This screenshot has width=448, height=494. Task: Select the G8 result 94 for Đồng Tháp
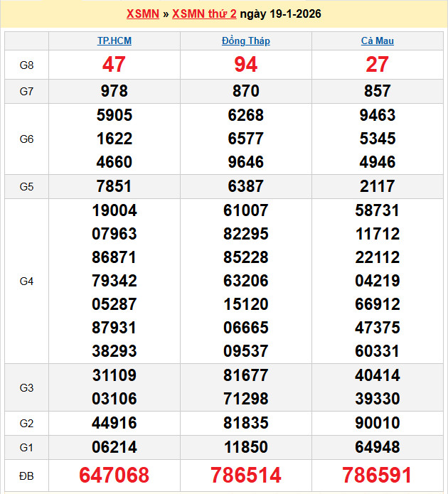(x=245, y=65)
